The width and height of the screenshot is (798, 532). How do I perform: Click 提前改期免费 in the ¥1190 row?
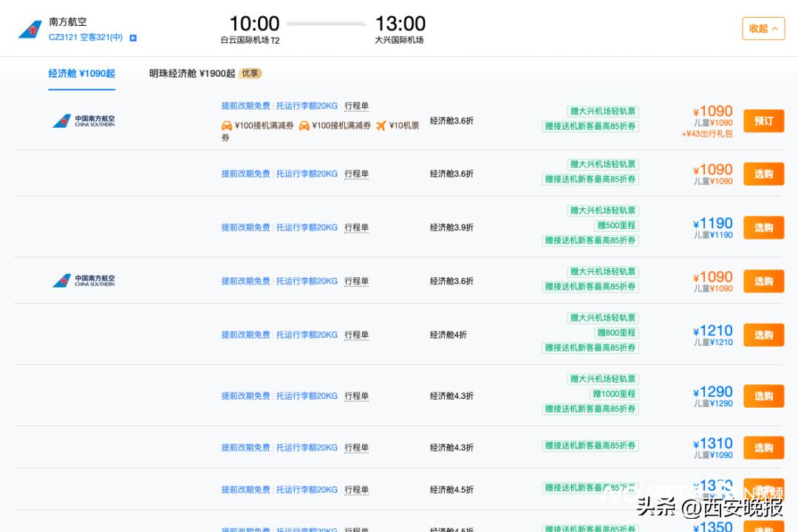click(245, 228)
